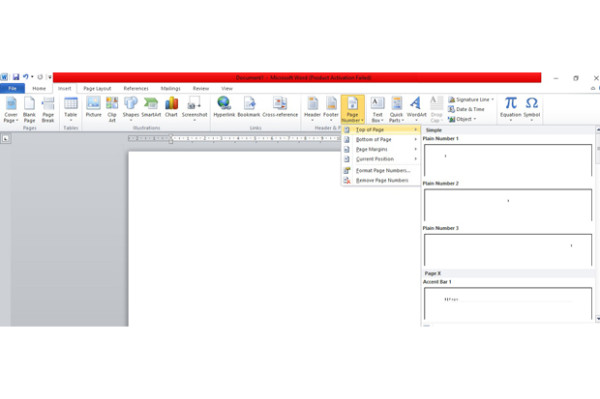Open the Shapes gallery
The image size is (600, 399).
130,109
